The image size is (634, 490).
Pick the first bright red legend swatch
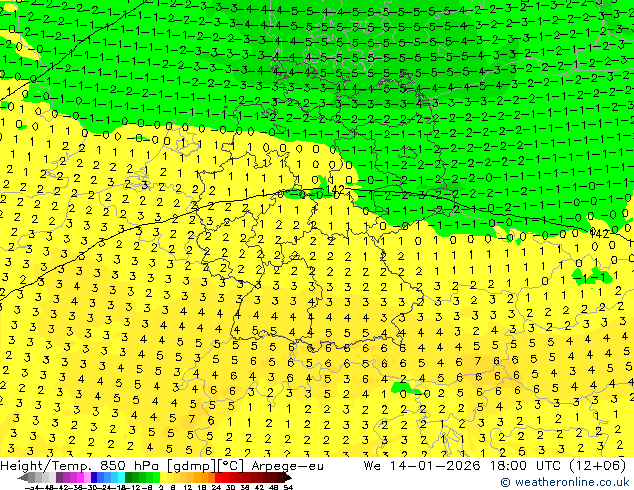218,477
